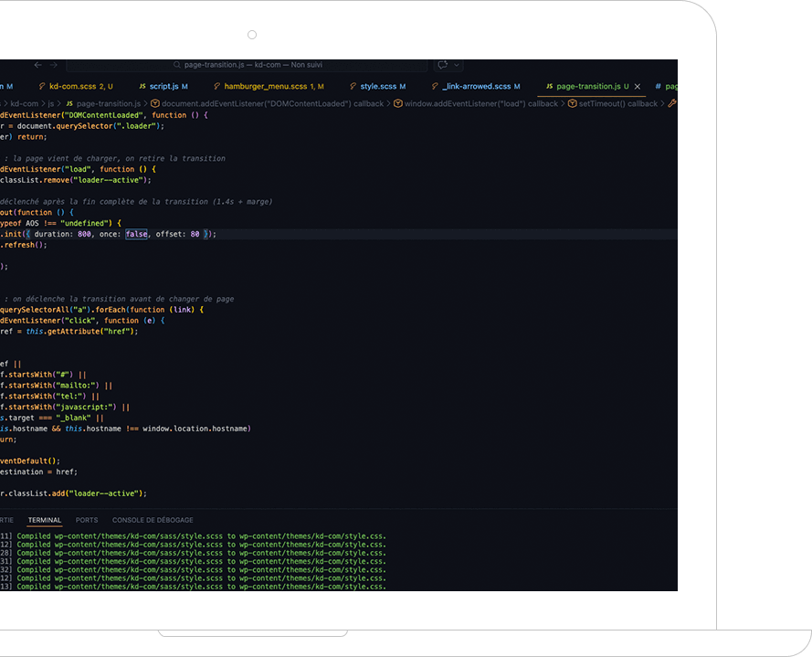Select the setTimeout() callback breadcrumb
The height and width of the screenshot is (657, 812).
(x=617, y=104)
